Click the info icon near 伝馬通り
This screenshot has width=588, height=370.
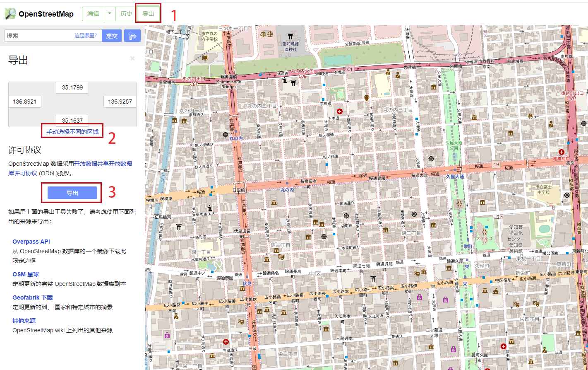tap(210, 208)
